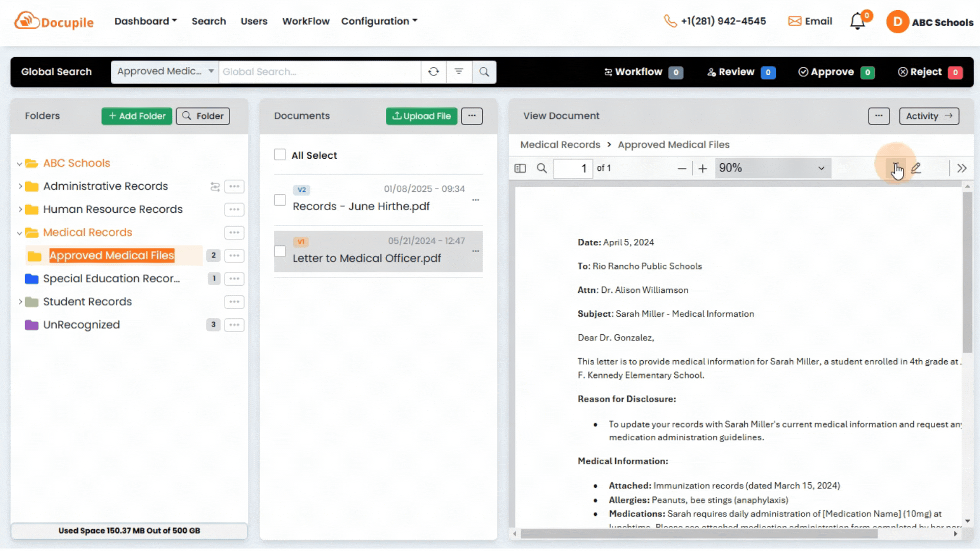980x551 pixels.
Task: Open the filter icon in the search bar
Action: point(459,72)
